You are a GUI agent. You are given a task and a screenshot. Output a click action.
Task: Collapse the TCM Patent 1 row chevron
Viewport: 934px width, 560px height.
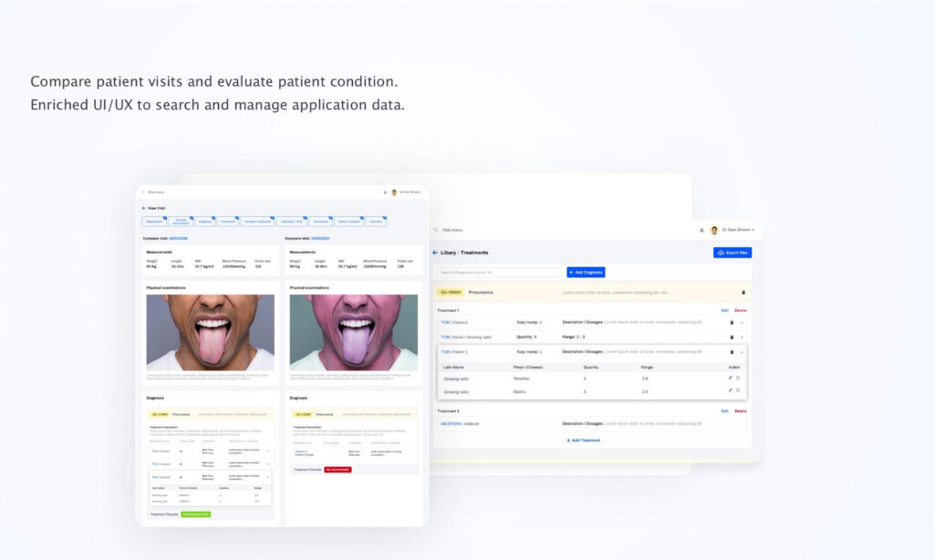(742, 352)
